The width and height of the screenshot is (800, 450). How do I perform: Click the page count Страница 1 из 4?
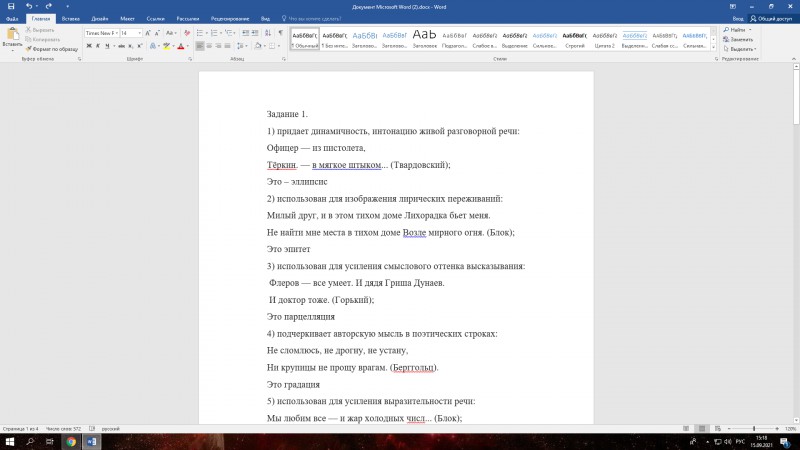[20, 429]
